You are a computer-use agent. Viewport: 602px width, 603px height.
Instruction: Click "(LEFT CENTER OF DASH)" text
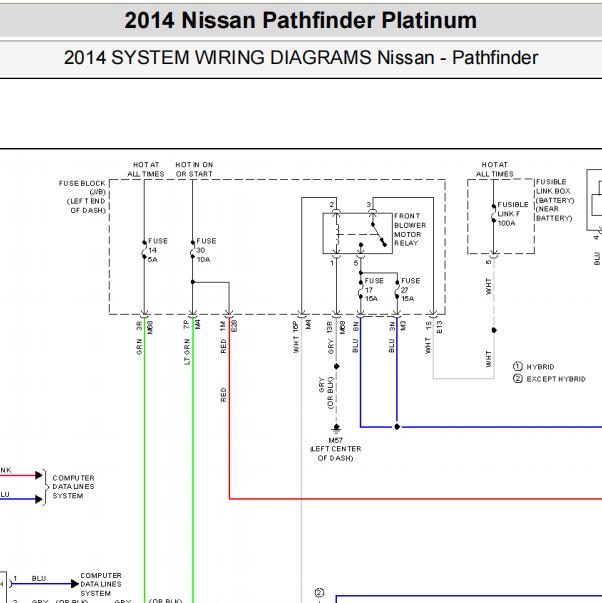pos(335,453)
